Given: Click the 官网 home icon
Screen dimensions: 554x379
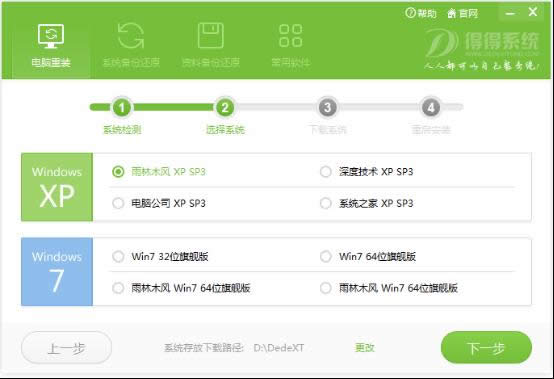Looking at the screenshot, I should 452,14.
